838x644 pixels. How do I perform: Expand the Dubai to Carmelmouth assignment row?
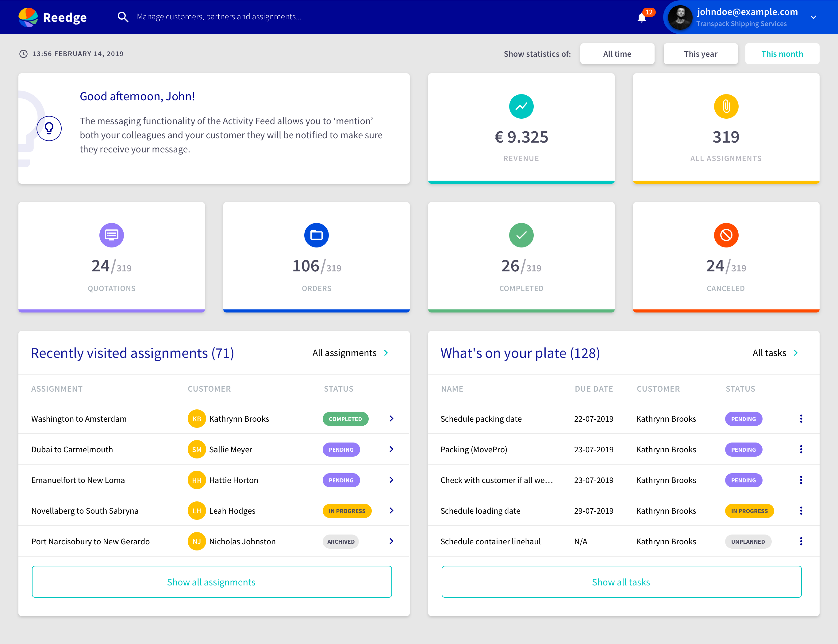click(391, 449)
